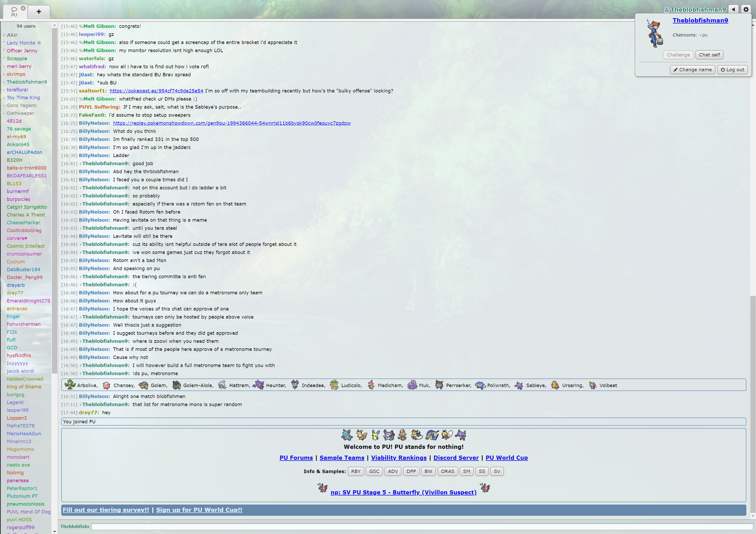Click the Arboliva sprite icon
The height and width of the screenshot is (534, 756).
point(70,385)
